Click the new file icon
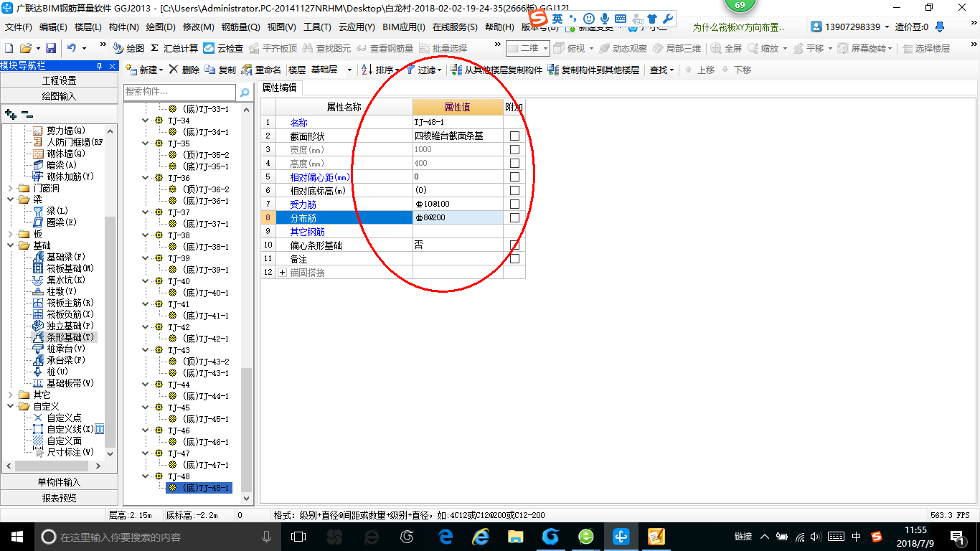This screenshot has width=980, height=551. (9, 48)
